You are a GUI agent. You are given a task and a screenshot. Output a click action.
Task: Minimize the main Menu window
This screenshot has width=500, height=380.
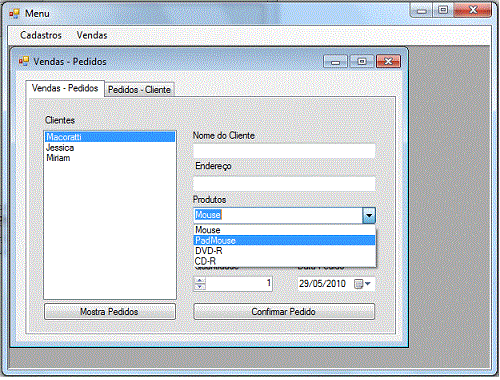(421, 11)
